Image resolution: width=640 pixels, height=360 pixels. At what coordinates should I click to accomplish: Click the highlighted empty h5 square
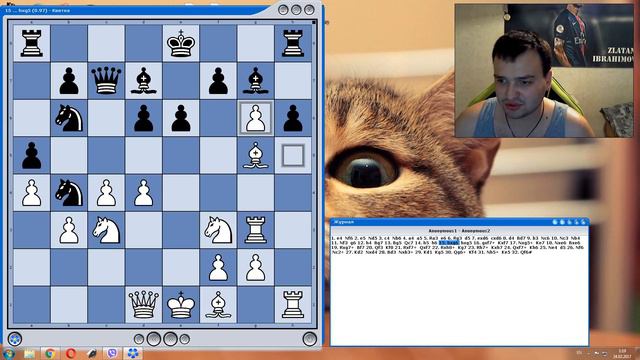pos(293,155)
